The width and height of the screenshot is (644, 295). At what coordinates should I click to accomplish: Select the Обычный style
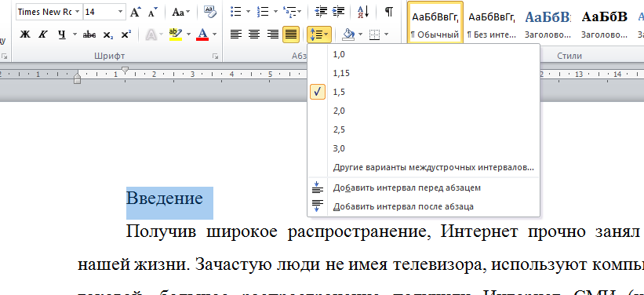435,22
